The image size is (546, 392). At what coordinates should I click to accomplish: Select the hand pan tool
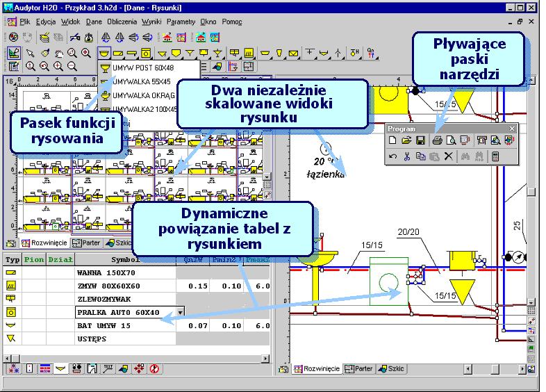(58, 53)
